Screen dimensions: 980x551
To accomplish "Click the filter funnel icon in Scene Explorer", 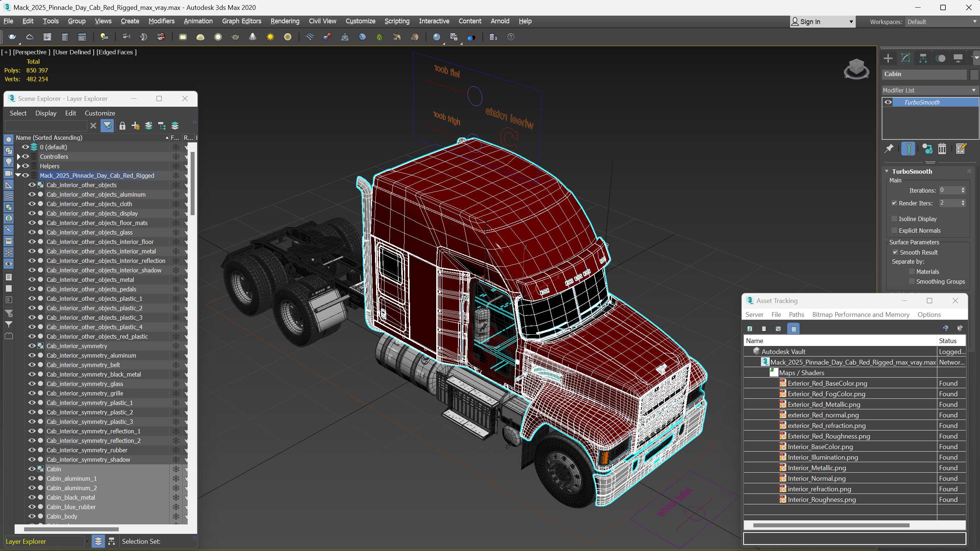I will coord(107,126).
